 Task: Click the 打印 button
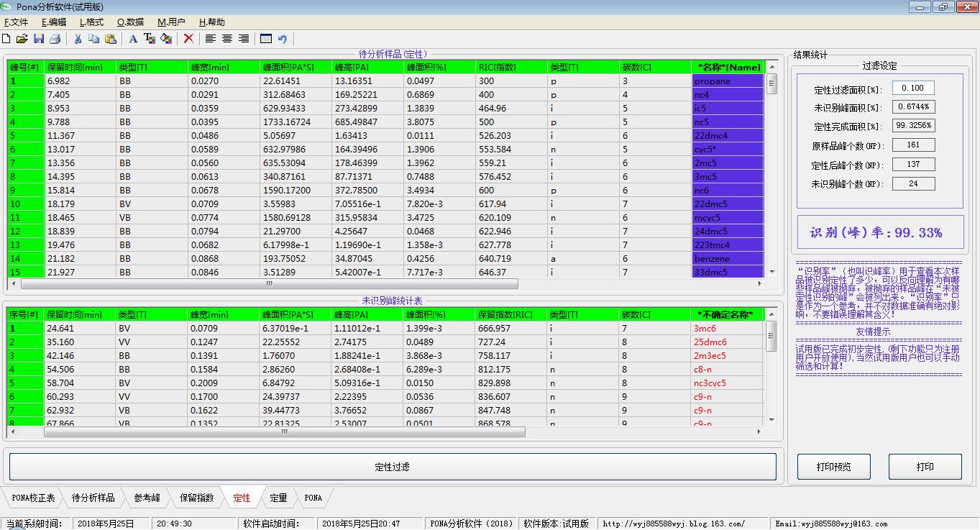point(925,467)
